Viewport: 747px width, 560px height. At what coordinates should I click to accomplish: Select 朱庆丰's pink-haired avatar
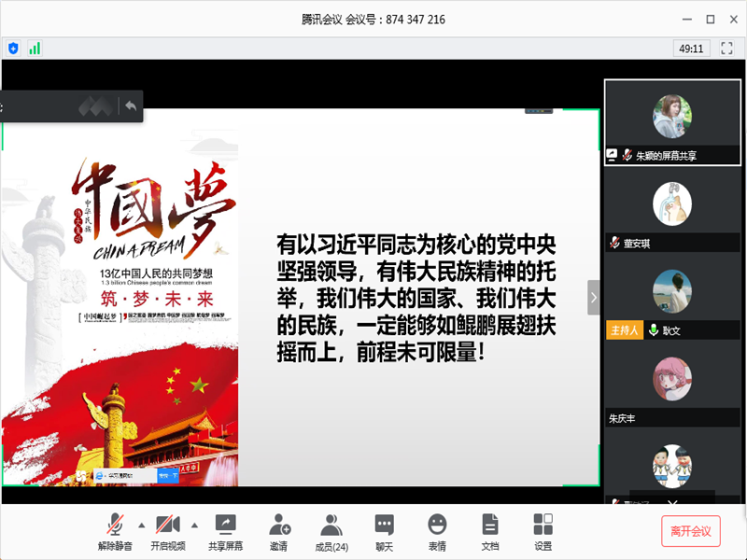tap(672, 379)
